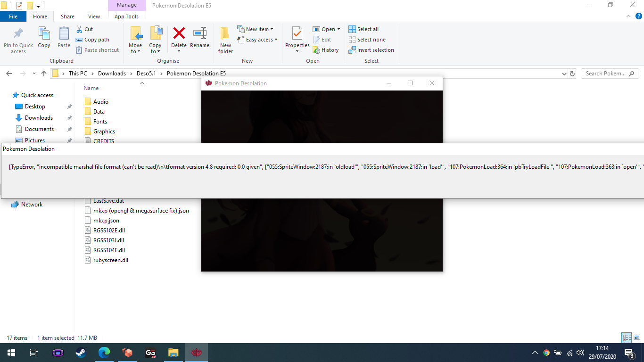
Task: Open the Open dropdown in ribbon
Action: tap(326, 29)
